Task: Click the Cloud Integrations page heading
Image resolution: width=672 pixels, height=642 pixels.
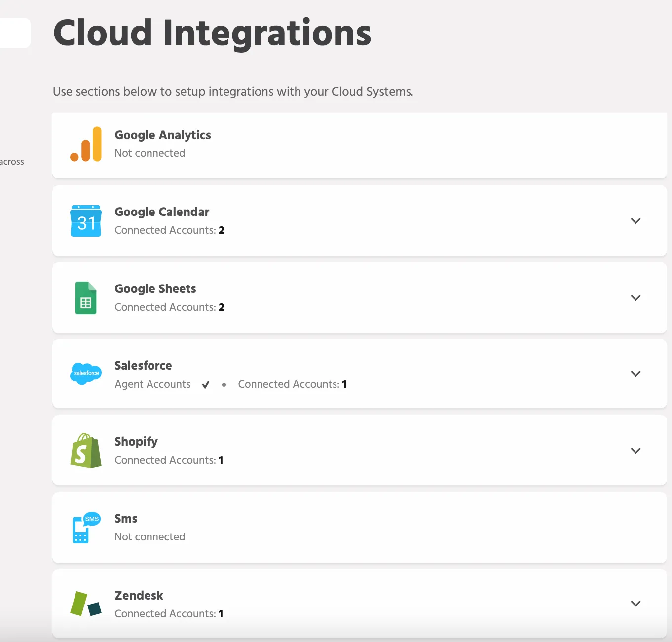Action: pyautogui.click(x=212, y=33)
